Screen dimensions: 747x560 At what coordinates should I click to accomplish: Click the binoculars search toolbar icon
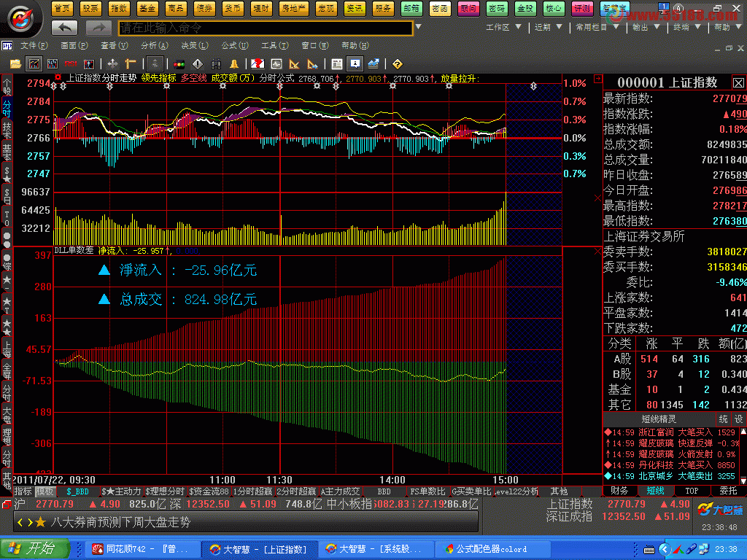click(216, 64)
